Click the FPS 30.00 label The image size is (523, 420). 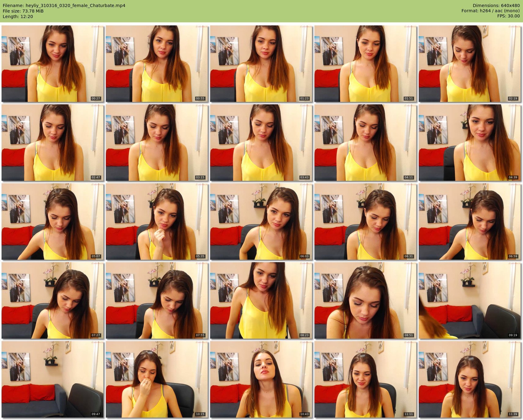508,16
